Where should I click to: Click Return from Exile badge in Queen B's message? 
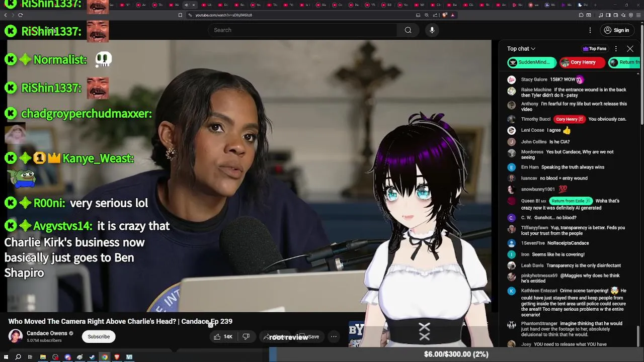570,201
